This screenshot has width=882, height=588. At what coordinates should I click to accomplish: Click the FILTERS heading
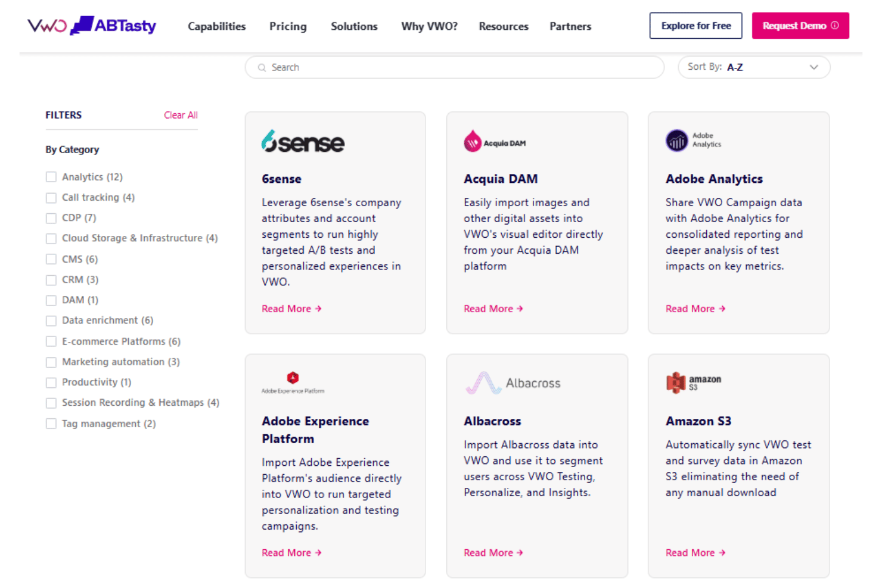point(63,115)
